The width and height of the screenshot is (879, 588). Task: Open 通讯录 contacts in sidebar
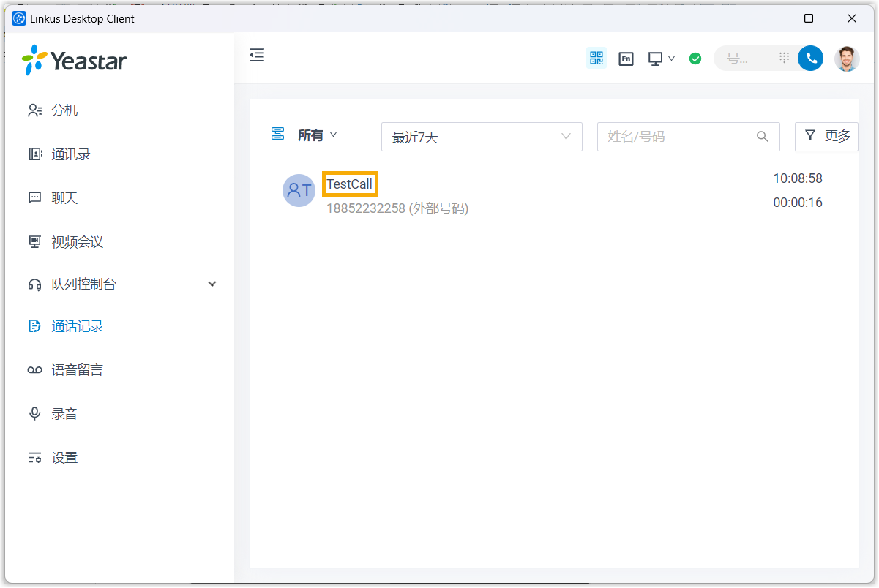(x=70, y=154)
